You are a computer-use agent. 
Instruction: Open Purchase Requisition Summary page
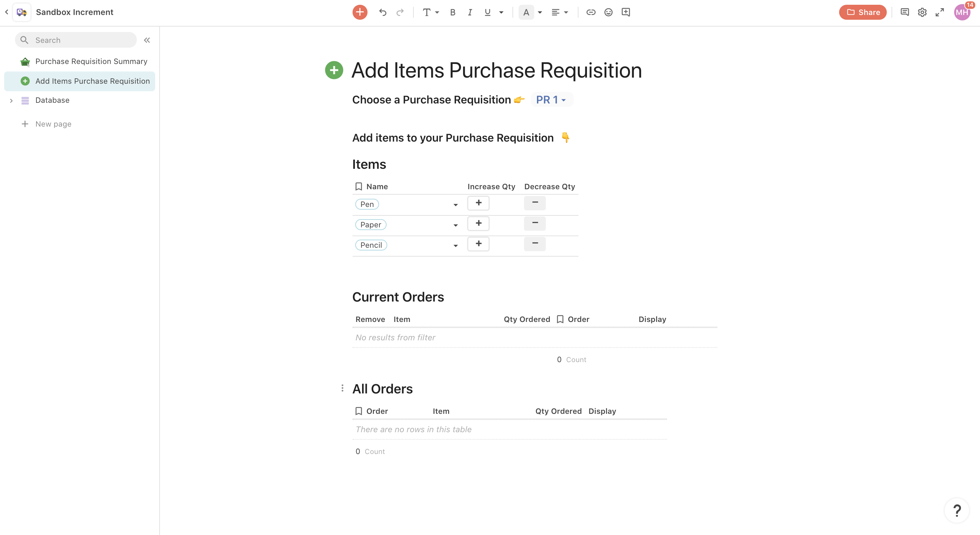pyautogui.click(x=91, y=61)
